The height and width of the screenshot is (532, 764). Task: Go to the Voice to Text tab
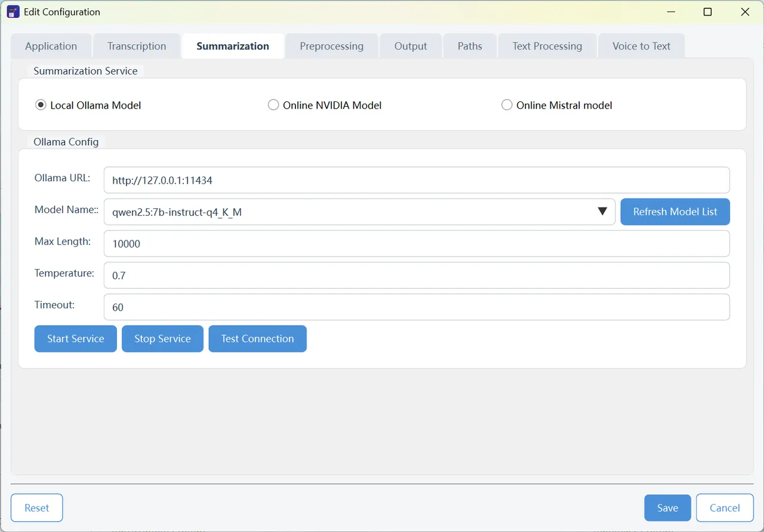coord(642,46)
